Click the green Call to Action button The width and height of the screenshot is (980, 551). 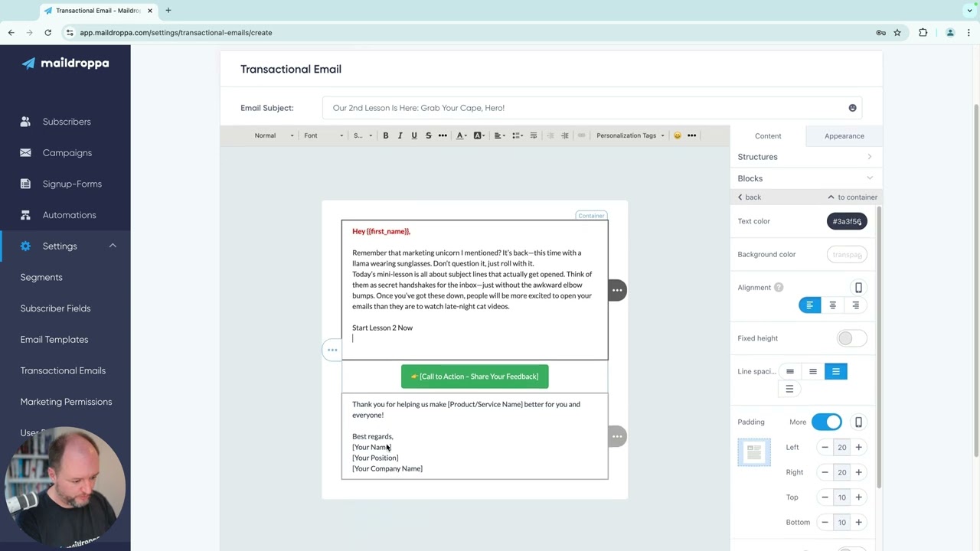475,377
